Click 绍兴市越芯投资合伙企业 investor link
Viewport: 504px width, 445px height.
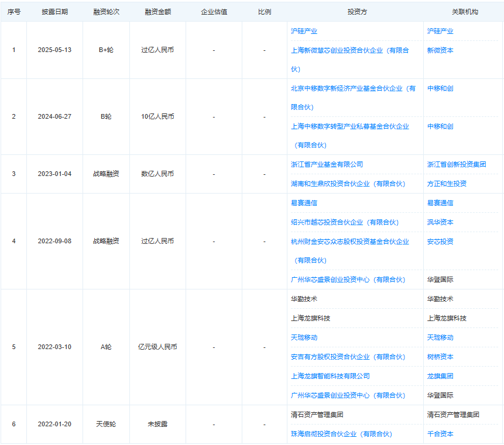pos(344,223)
